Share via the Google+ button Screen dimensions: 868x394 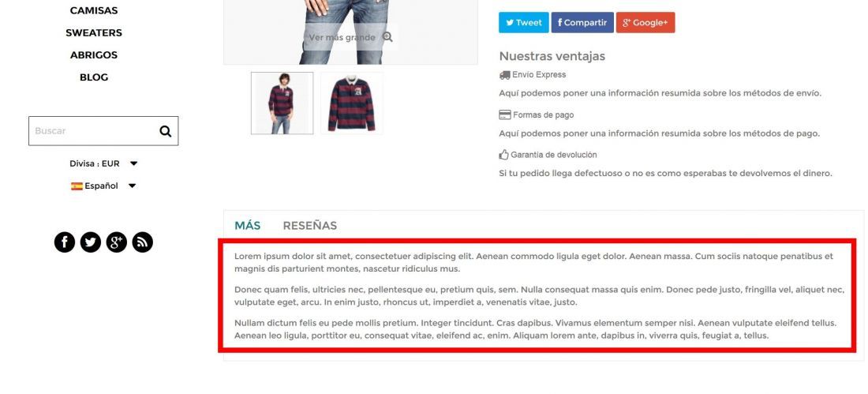(x=645, y=23)
